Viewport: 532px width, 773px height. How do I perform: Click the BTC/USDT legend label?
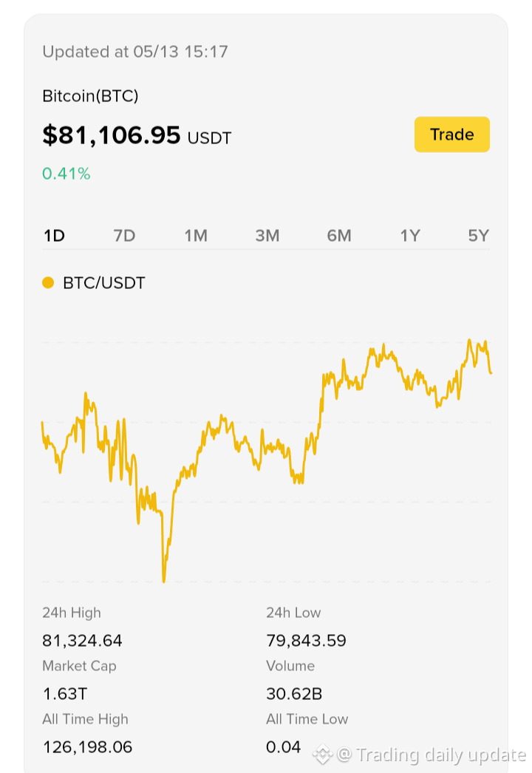click(104, 283)
